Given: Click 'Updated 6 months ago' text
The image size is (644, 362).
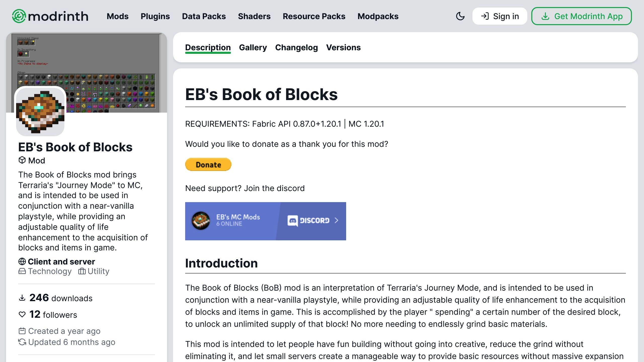Looking at the screenshot, I should pyautogui.click(x=72, y=342).
